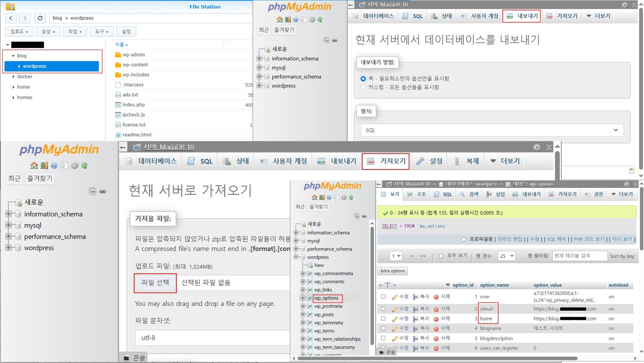
Task: Click the Choose File button
Action: coord(155,283)
